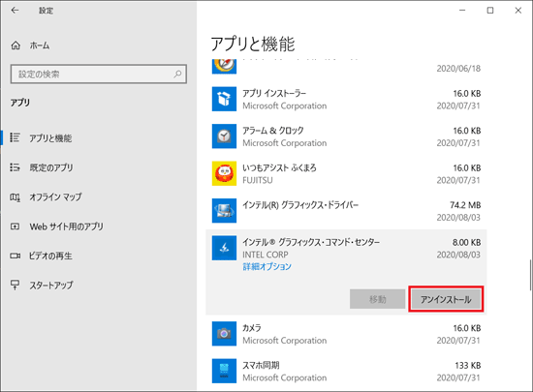Open Web サイト用のアプリ settings
The image size is (533, 392).
[99, 226]
